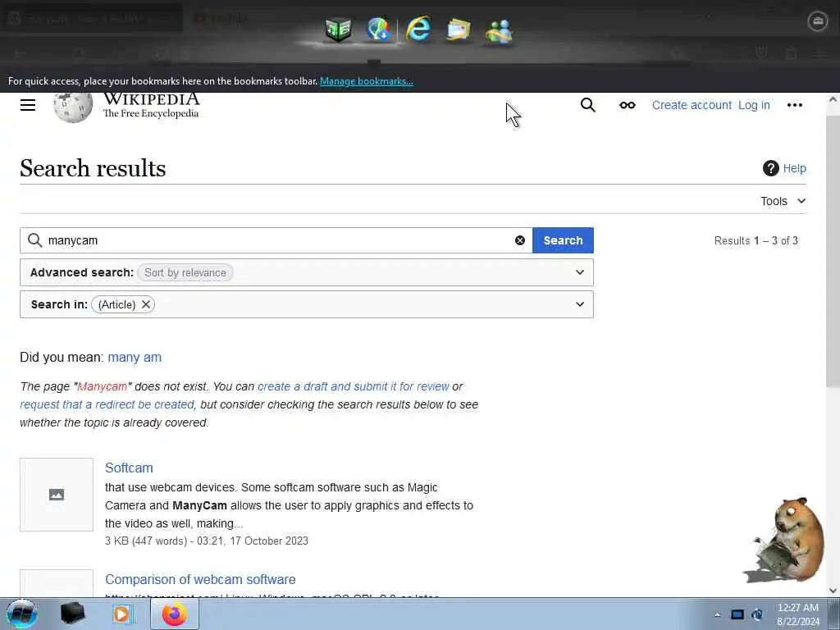Open the Softcam search result
The image size is (840, 630).
[129, 468]
